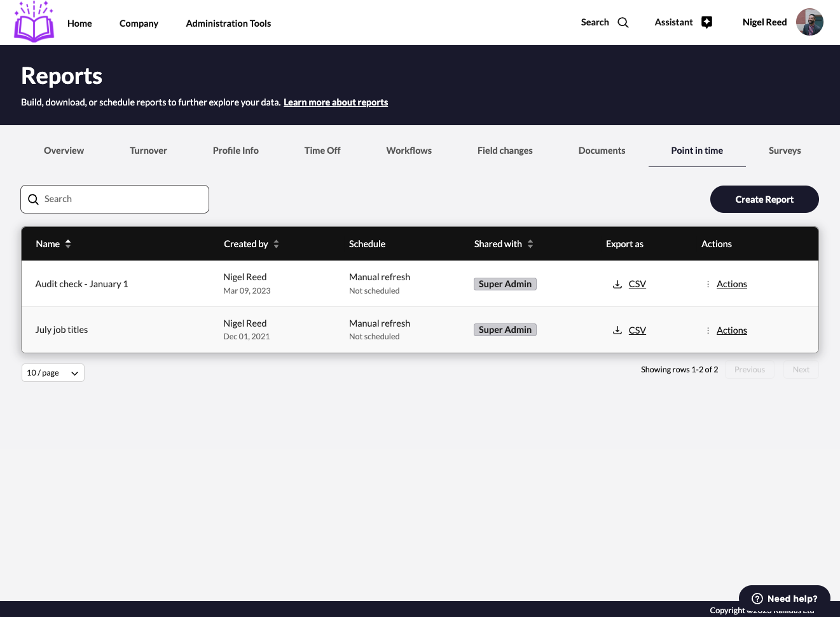
Task: Open the Need help? widget
Action: coord(784,598)
